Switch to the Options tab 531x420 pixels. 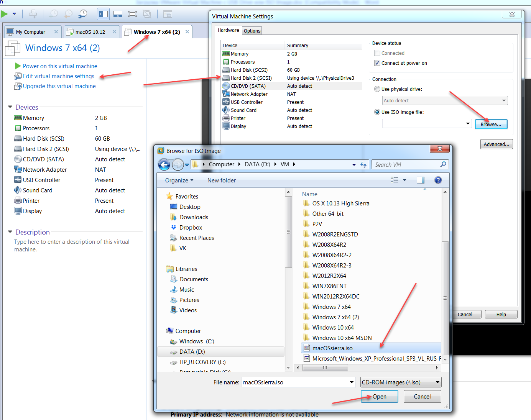tap(252, 31)
